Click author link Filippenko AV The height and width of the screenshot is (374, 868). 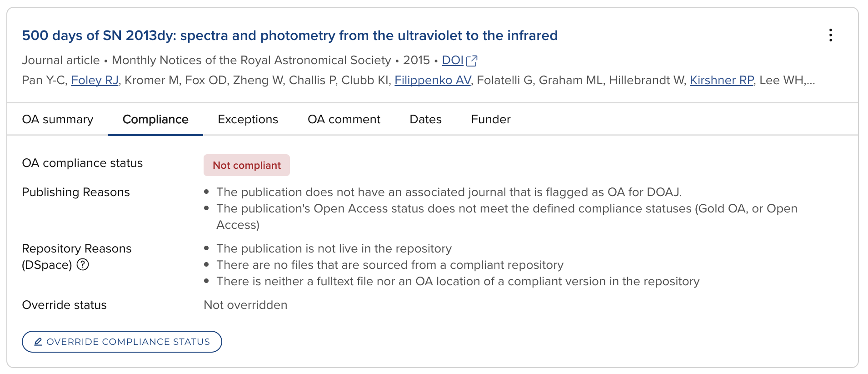point(432,80)
